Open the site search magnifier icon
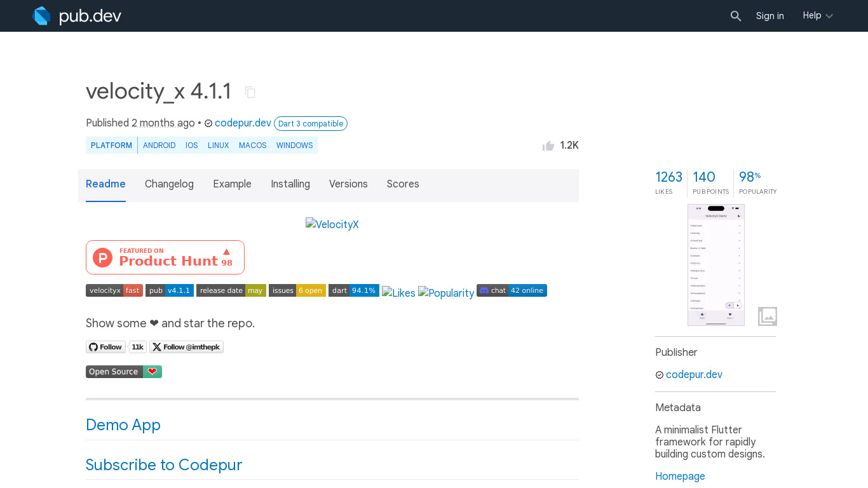868x488 pixels. click(736, 16)
